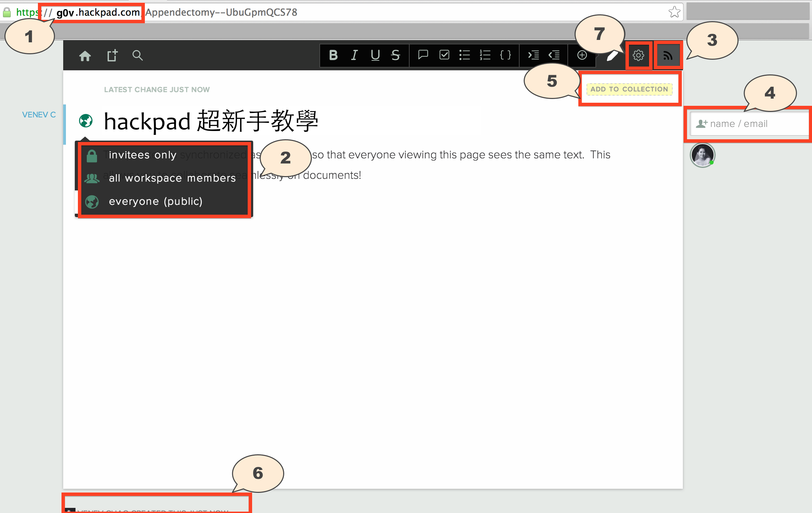Select "invitees only" access option

coord(142,155)
